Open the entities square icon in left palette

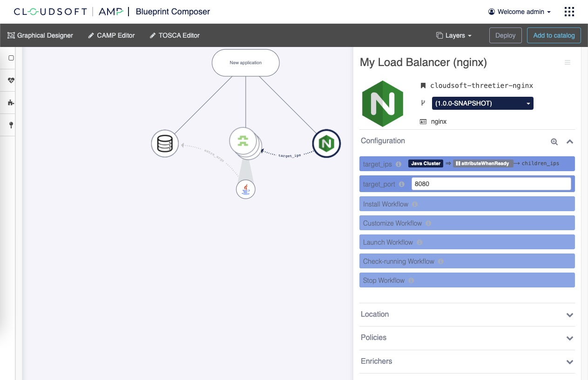(x=11, y=58)
